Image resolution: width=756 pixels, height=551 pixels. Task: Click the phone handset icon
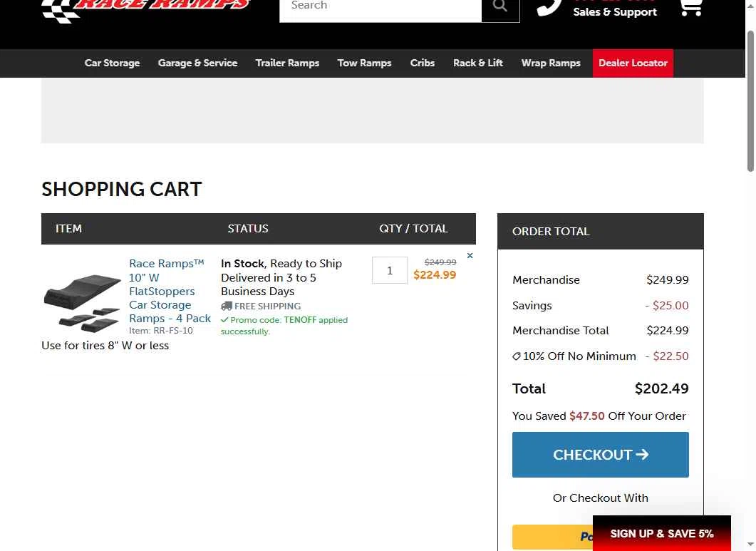tap(550, 7)
